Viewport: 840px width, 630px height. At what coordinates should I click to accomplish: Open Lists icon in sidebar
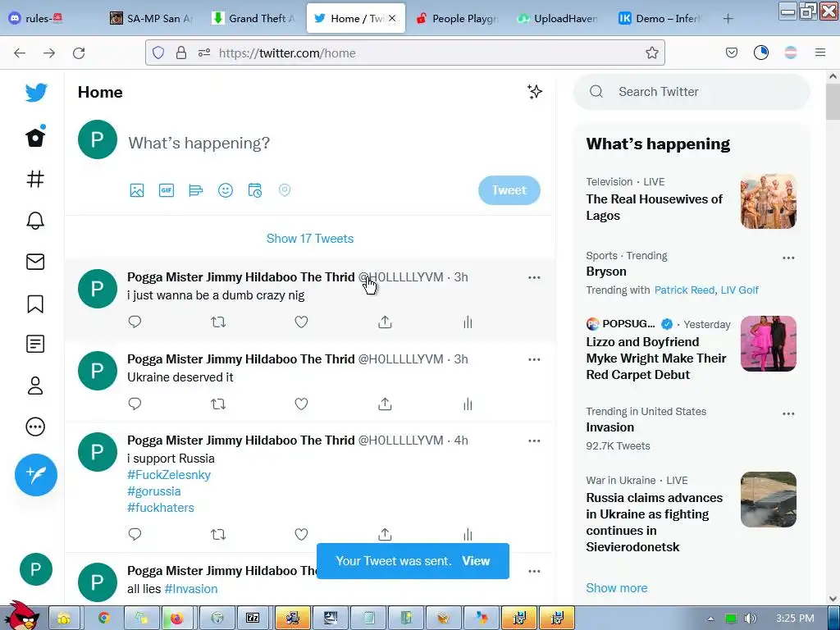[x=35, y=344]
